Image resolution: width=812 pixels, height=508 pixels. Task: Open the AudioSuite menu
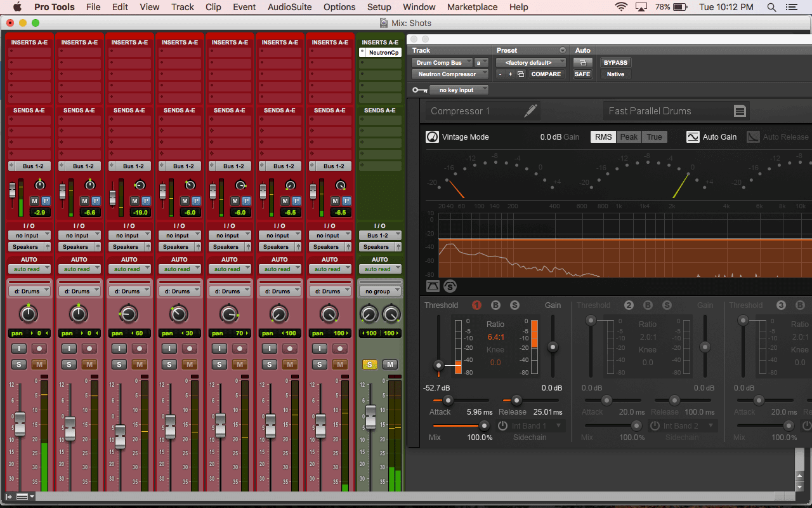click(289, 7)
